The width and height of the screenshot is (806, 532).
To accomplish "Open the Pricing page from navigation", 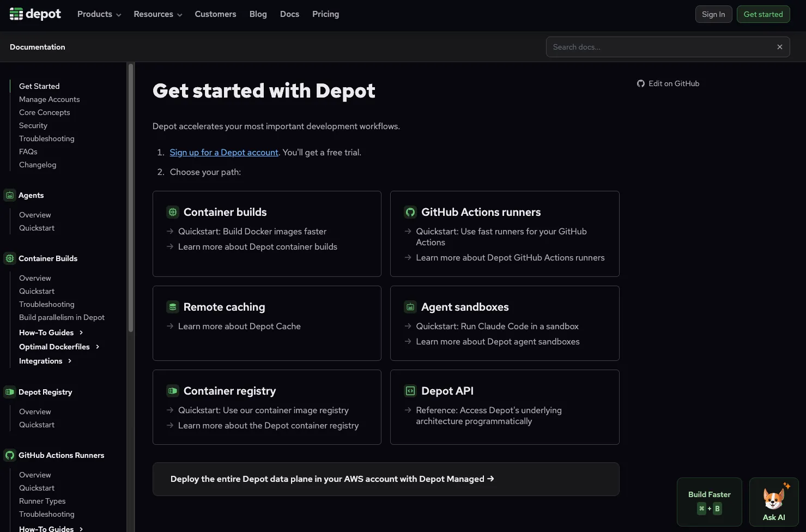I will point(325,14).
